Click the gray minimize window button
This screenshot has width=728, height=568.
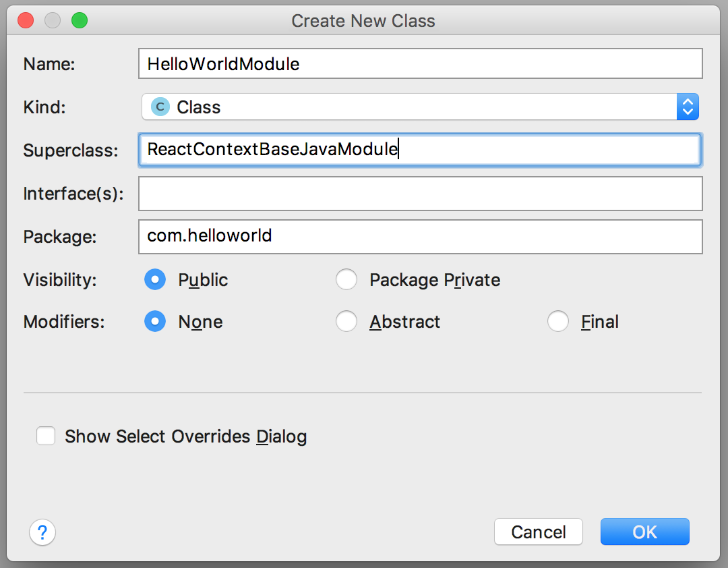click(53, 21)
